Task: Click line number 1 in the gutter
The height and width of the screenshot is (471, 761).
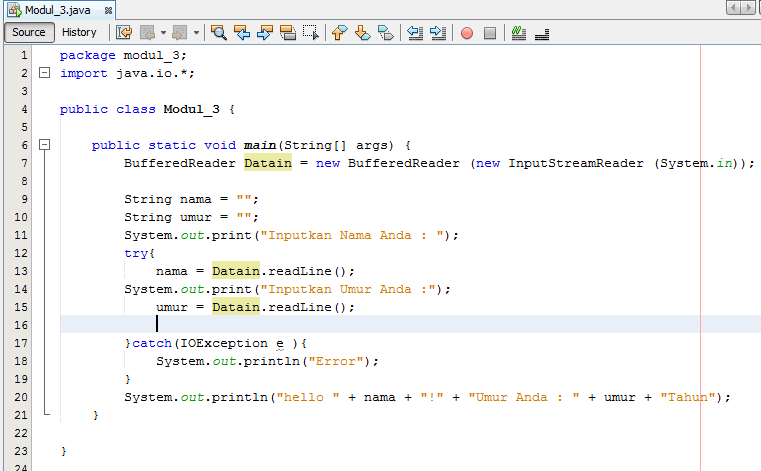Action: coord(24,55)
